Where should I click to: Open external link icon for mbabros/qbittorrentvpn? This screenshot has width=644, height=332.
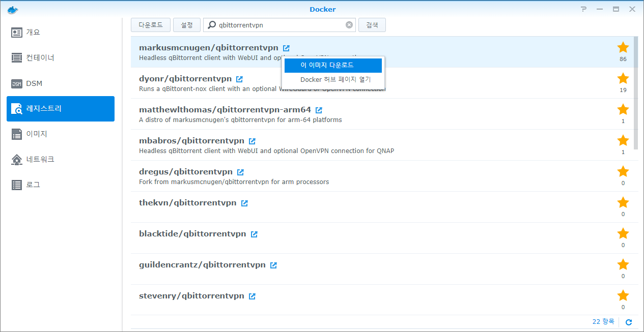252,141
